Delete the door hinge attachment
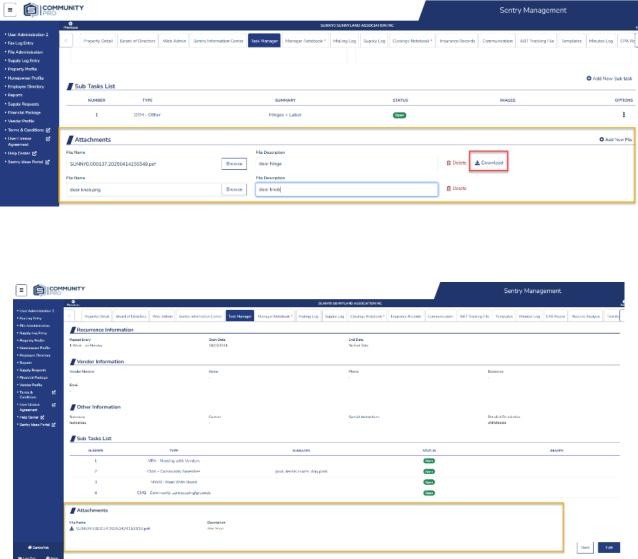638x559 pixels. 455,162
